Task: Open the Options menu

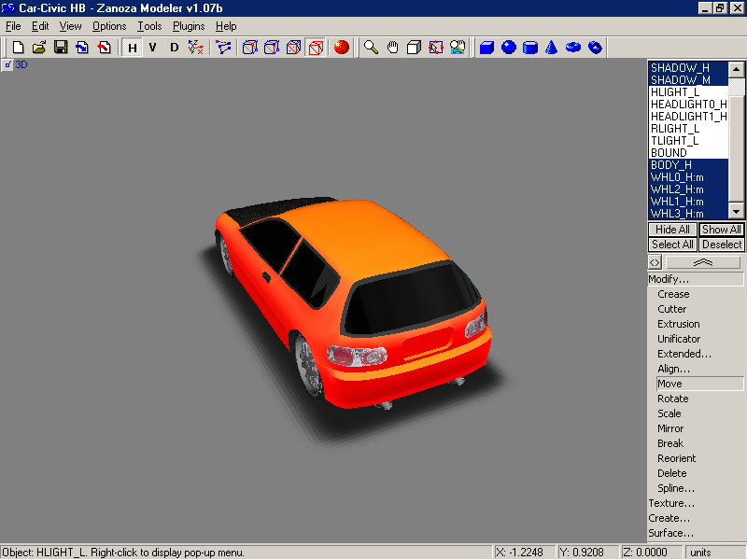Action: coord(109,26)
